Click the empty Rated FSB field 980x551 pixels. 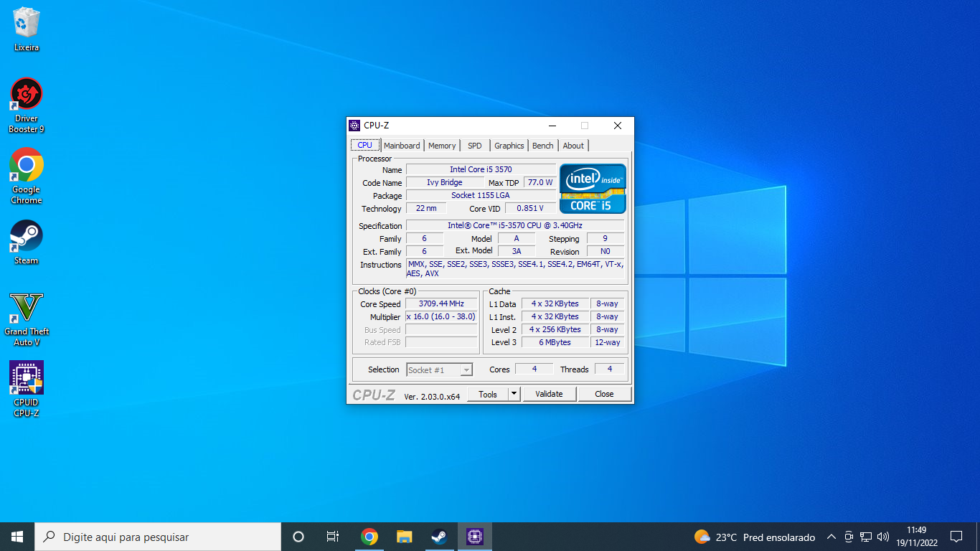coord(441,343)
